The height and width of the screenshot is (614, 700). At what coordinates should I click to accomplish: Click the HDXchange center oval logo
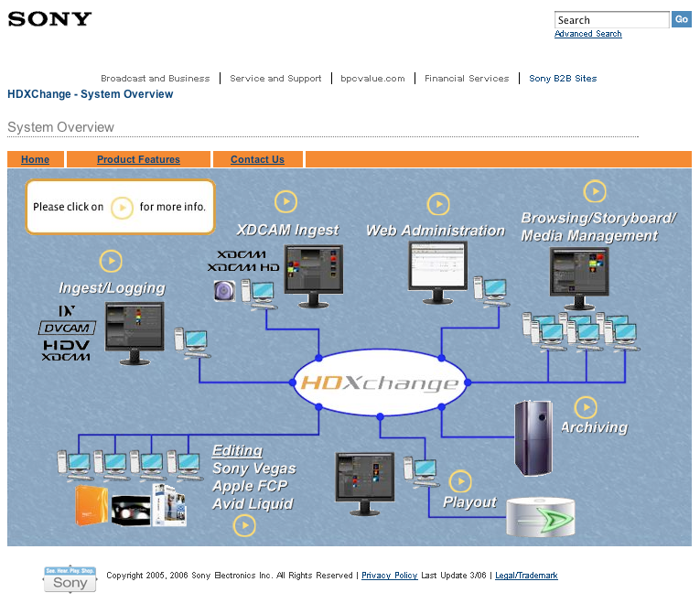(x=380, y=382)
